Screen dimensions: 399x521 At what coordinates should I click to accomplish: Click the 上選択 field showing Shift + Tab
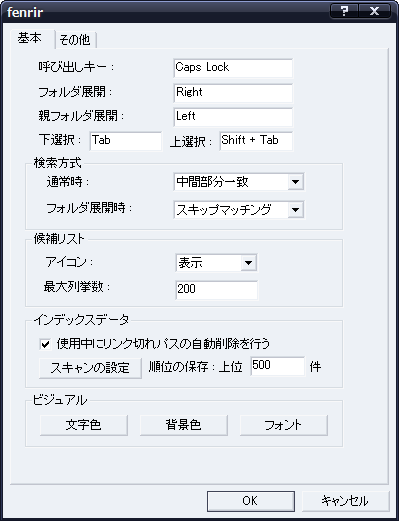click(x=256, y=141)
